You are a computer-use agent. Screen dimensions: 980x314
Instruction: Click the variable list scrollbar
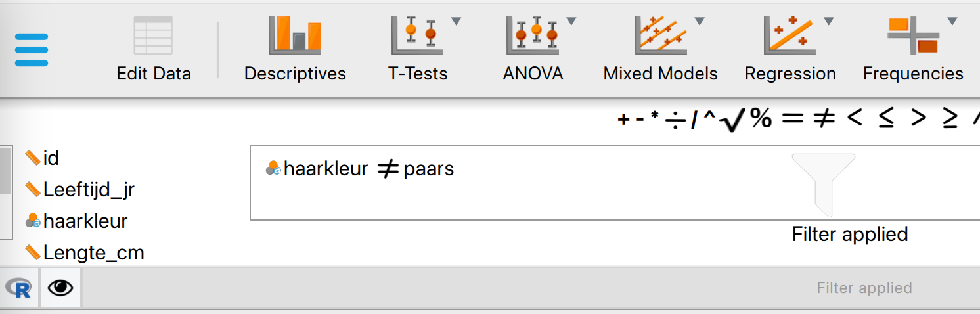tap(6, 194)
